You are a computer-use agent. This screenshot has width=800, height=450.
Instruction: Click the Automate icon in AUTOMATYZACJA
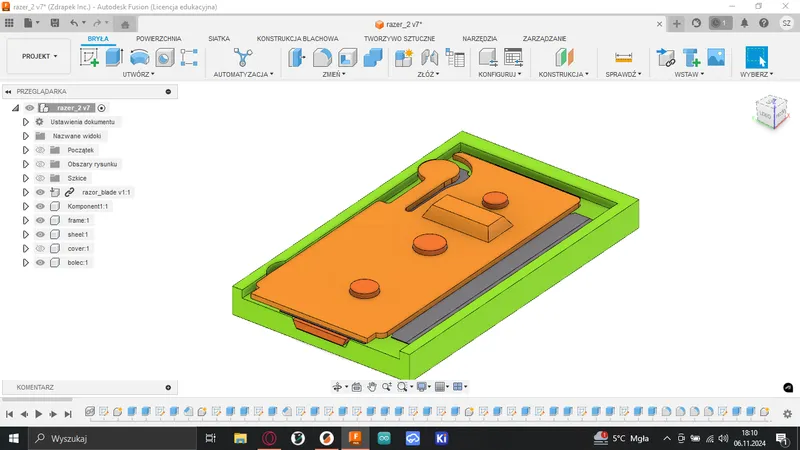(242, 58)
